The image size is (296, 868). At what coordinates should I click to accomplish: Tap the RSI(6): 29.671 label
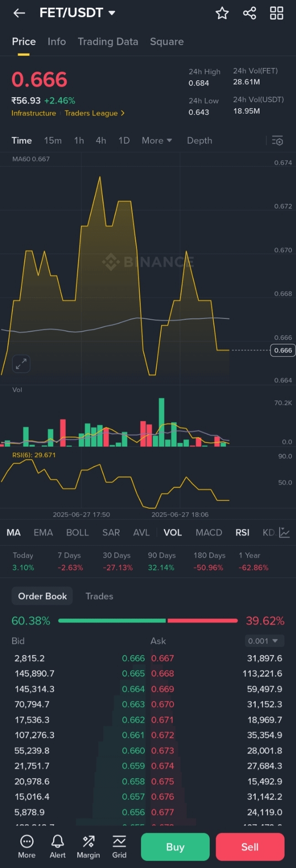(x=34, y=455)
